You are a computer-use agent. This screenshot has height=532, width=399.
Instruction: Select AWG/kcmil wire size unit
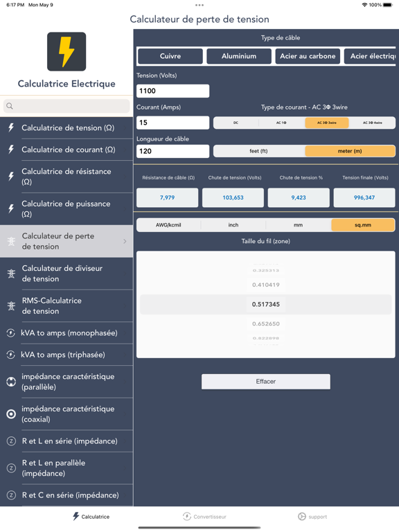click(168, 225)
